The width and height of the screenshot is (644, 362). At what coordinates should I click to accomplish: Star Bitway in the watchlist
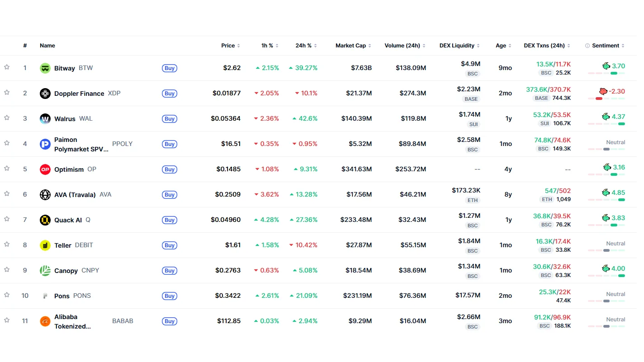pos(7,67)
